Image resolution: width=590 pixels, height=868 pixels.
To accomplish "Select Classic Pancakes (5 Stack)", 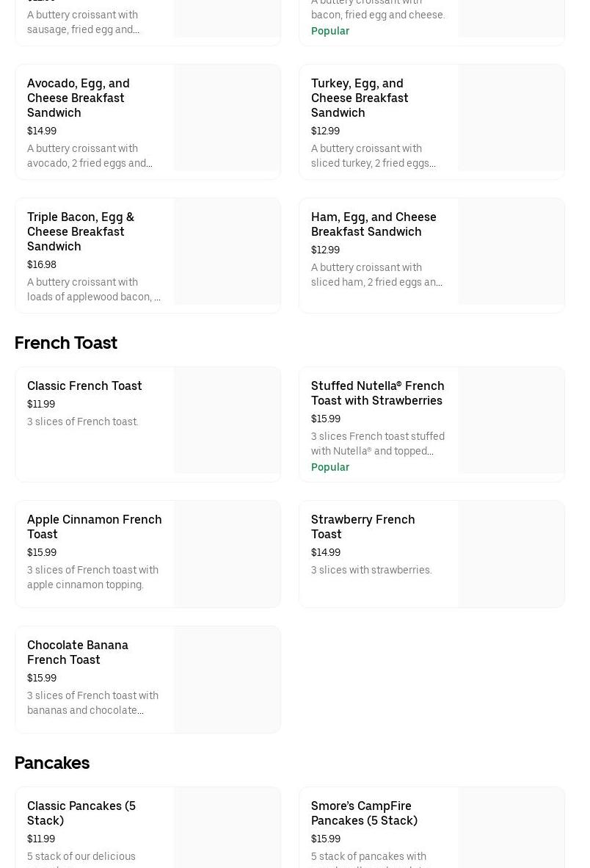I will point(81,813).
